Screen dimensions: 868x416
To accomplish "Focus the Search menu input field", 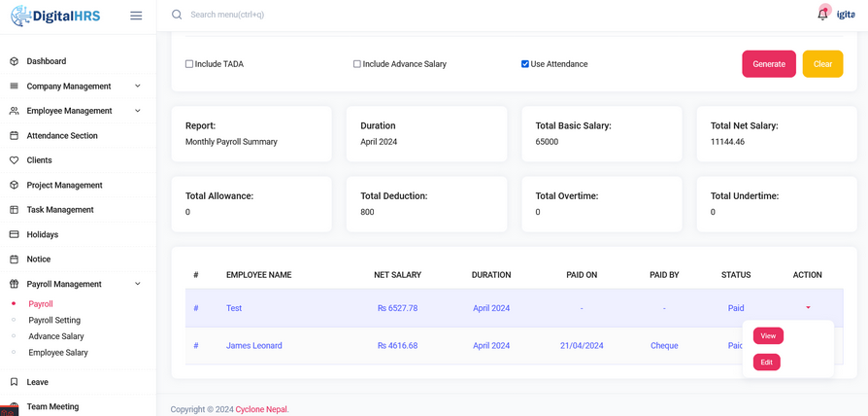I will [291, 15].
